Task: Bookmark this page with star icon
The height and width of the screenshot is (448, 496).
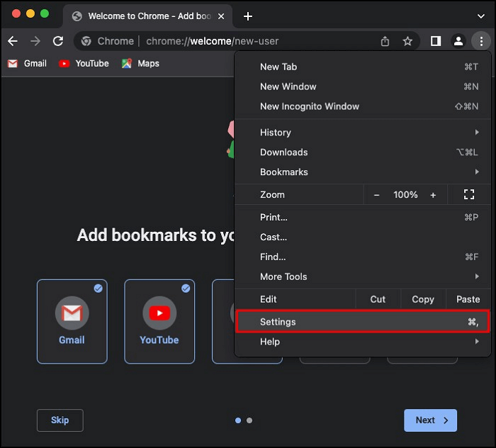Action: (407, 41)
